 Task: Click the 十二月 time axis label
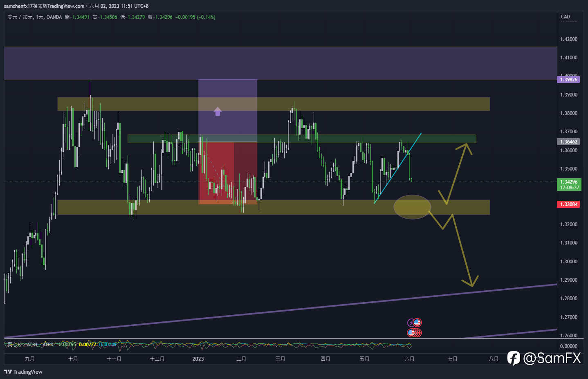(157, 359)
